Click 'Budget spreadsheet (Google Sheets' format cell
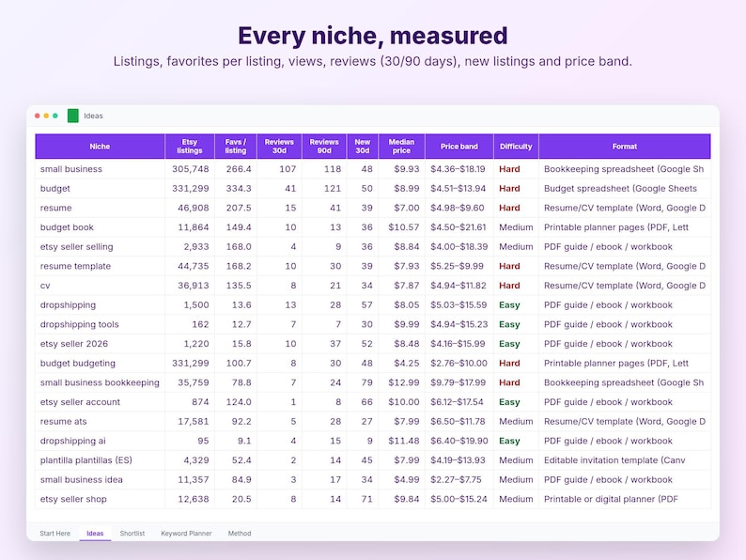Viewport: 746px width, 560px height. pyautogui.click(x=625, y=189)
